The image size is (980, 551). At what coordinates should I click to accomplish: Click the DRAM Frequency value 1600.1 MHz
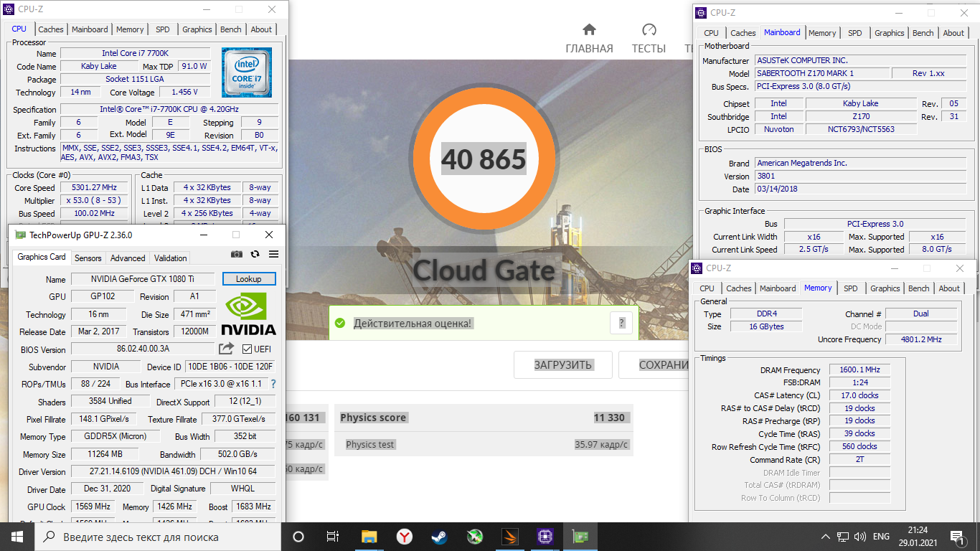tap(859, 370)
